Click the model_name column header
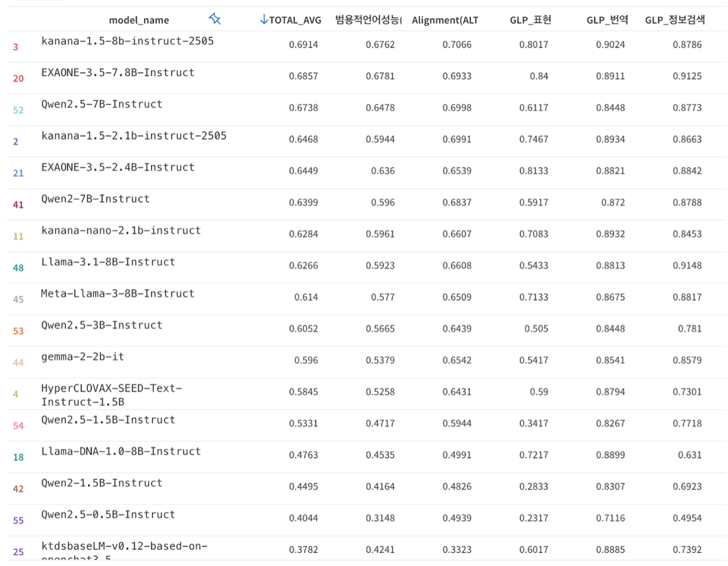 click(x=139, y=20)
